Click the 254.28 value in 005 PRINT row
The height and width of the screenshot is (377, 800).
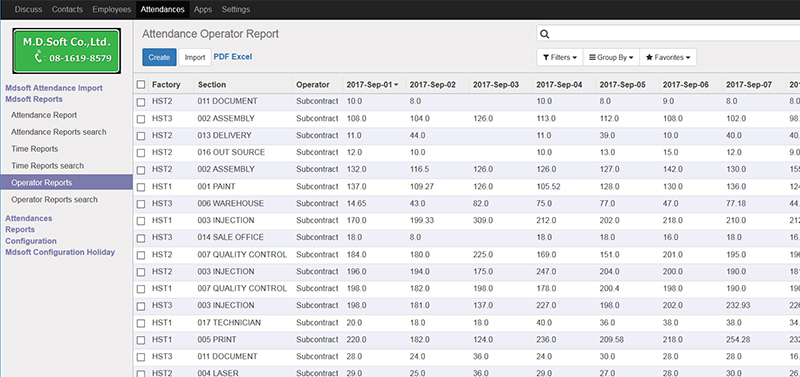pos(738,339)
